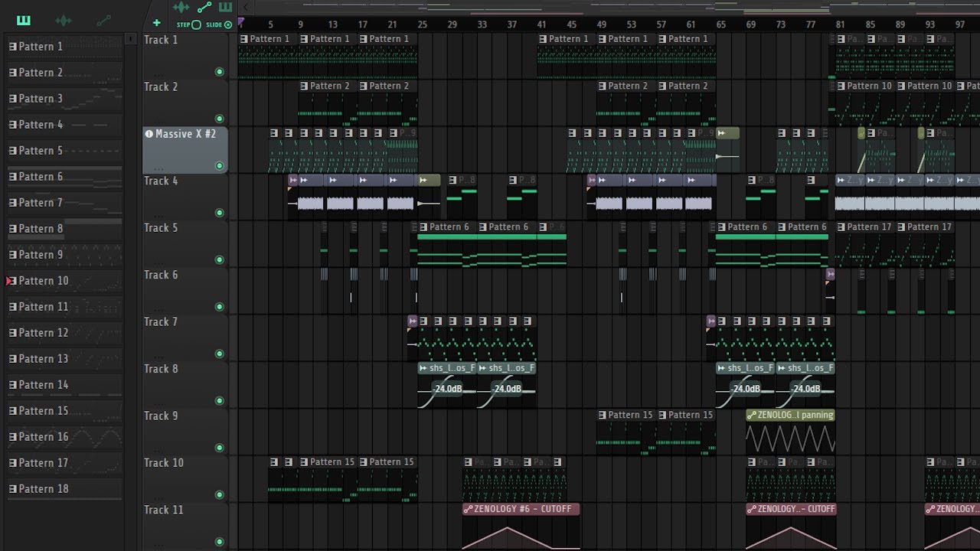This screenshot has height=551, width=980.
Task: Open menu icon of Pattern 10 clip at bar 81
Action: pos(841,86)
